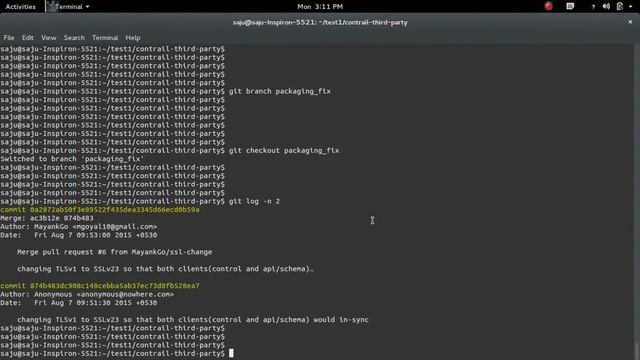Click the 'git branch packaging_fix' command text
Viewport: 640px width, 360px height.
[x=280, y=91]
